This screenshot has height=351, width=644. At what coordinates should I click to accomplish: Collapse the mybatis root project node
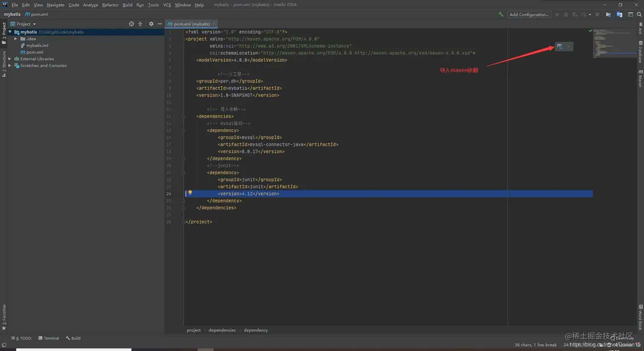click(10, 32)
